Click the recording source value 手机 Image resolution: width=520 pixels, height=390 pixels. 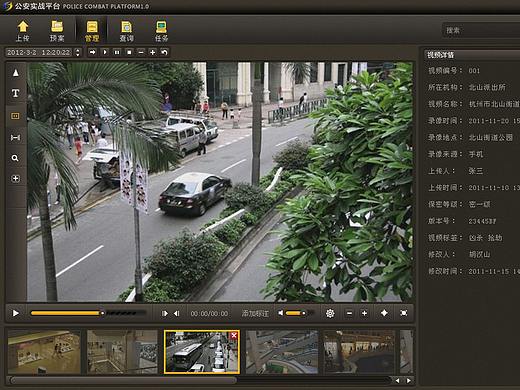[x=476, y=154]
